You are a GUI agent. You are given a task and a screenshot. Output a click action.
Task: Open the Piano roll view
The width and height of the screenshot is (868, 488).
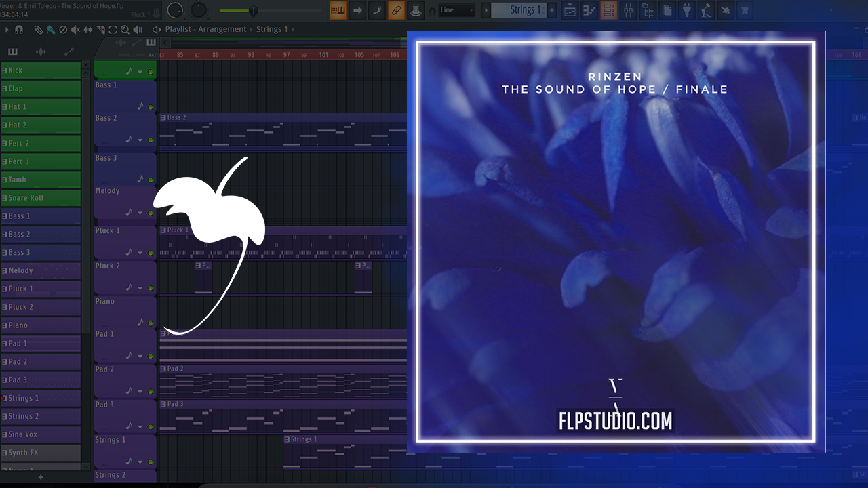coord(590,10)
